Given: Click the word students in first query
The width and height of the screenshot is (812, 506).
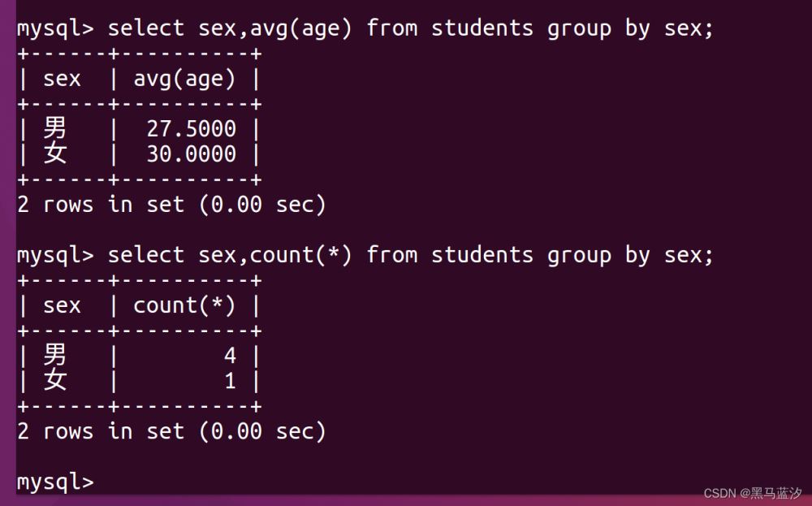Looking at the screenshot, I should tap(482, 28).
